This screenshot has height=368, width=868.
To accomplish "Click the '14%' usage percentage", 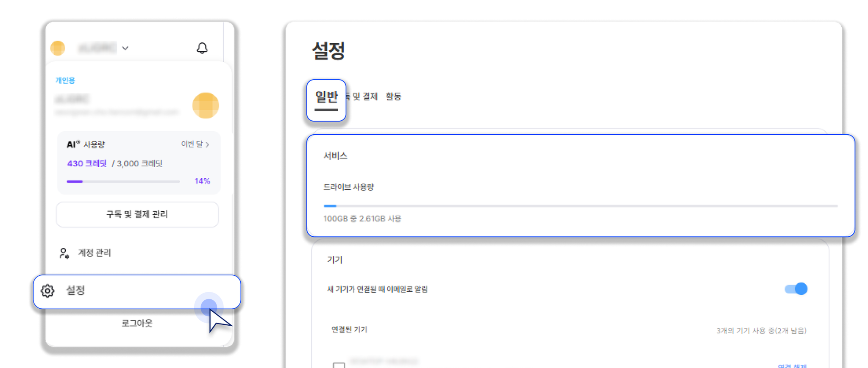I will [x=202, y=181].
